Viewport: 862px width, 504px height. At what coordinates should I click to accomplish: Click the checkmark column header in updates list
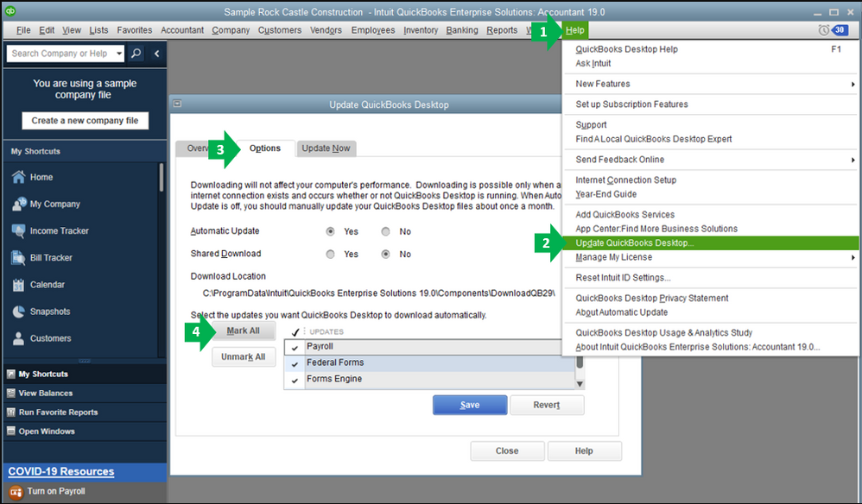pos(295,331)
